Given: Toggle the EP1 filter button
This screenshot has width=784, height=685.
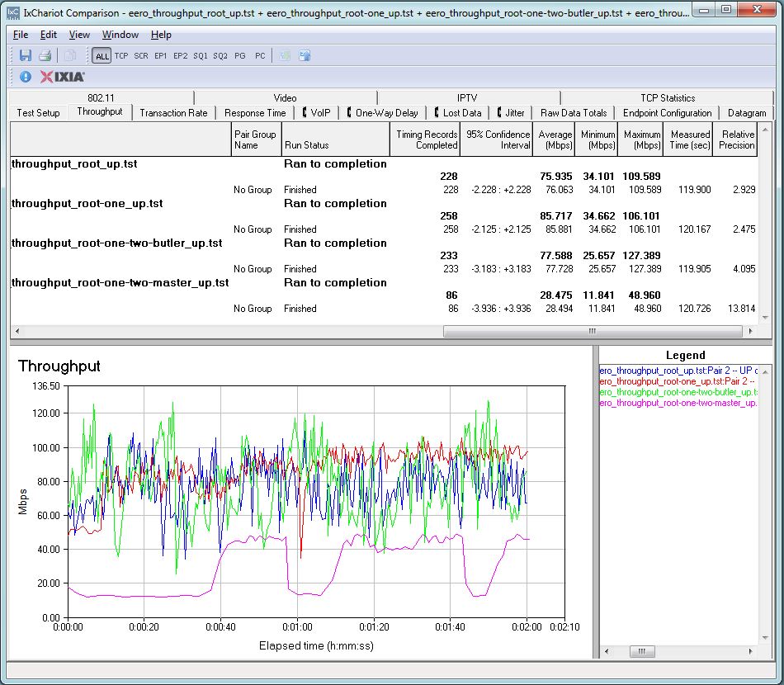Looking at the screenshot, I should [160, 56].
